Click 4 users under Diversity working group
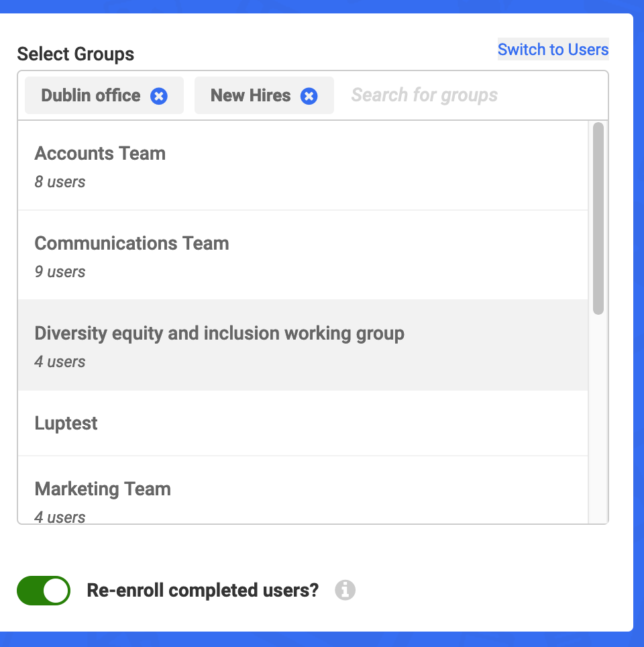Screen dimensions: 644x647 (x=60, y=362)
